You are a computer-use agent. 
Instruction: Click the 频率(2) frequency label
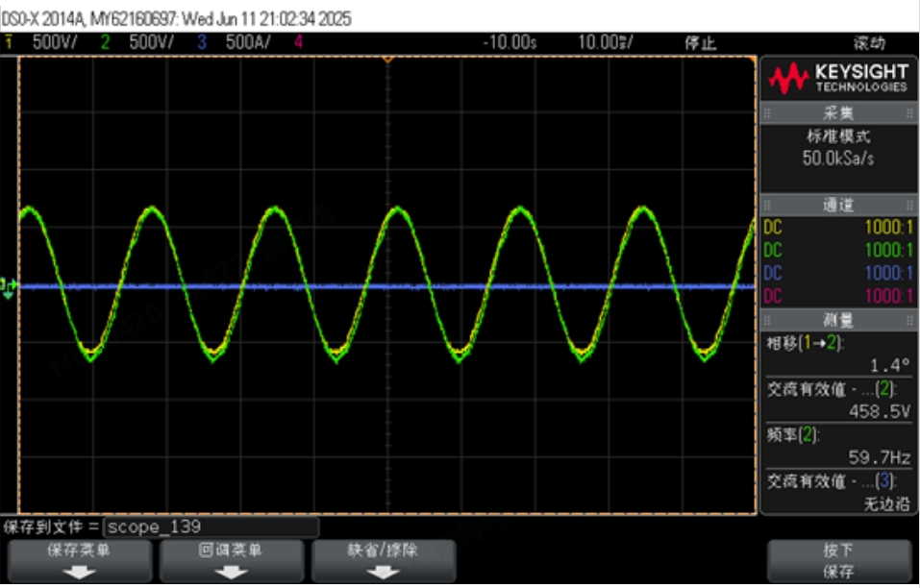pyautogui.click(x=793, y=435)
